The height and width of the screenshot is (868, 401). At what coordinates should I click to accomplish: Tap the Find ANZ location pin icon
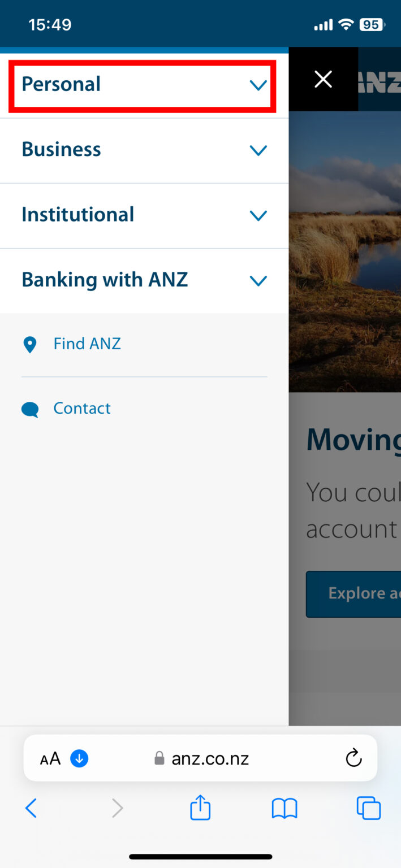(29, 344)
